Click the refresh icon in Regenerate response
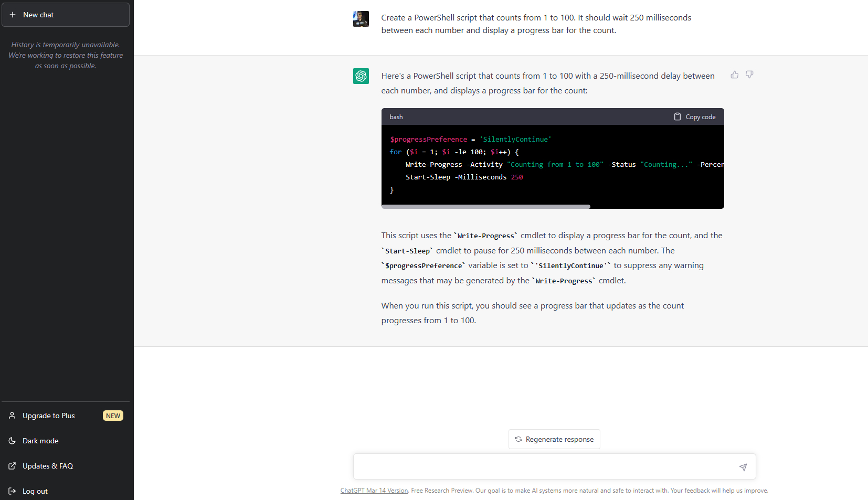Viewport: 868px width, 500px height. 518,439
